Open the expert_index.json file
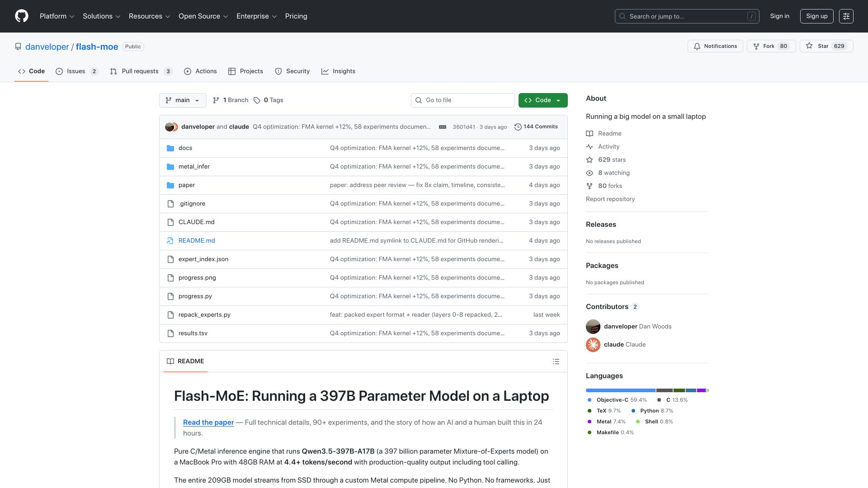 coord(203,259)
